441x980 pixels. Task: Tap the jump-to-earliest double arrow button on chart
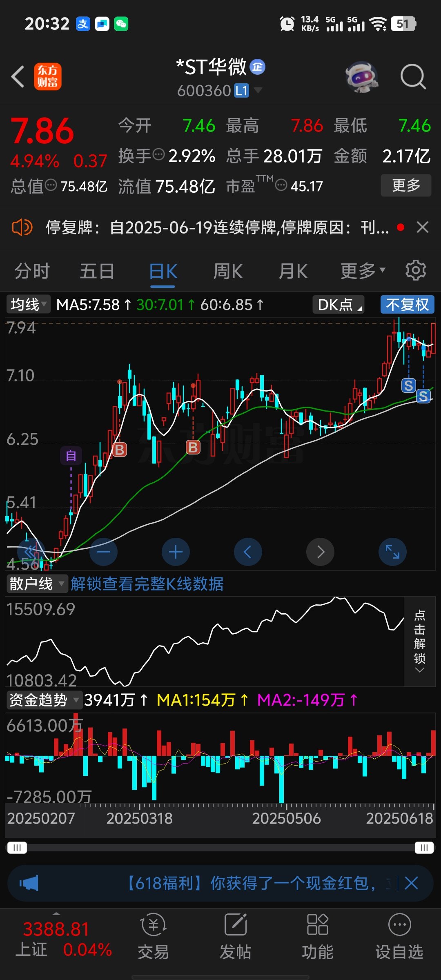pyautogui.click(x=31, y=552)
